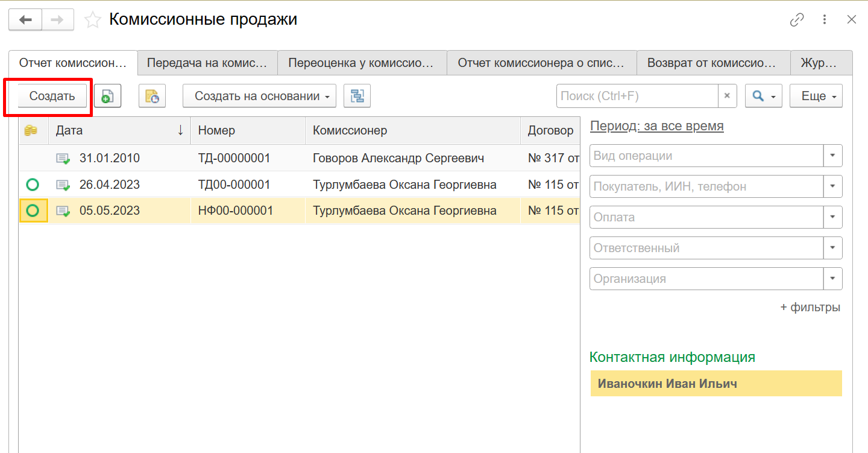This screenshot has width=868, height=453.
Task: Open the document structure hierarchy icon
Action: [357, 96]
